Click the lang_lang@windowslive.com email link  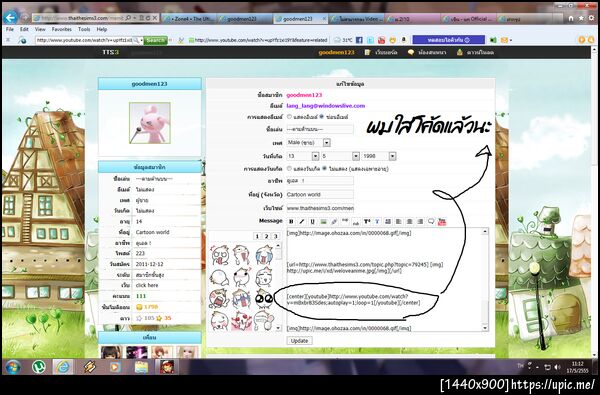[x=326, y=106]
